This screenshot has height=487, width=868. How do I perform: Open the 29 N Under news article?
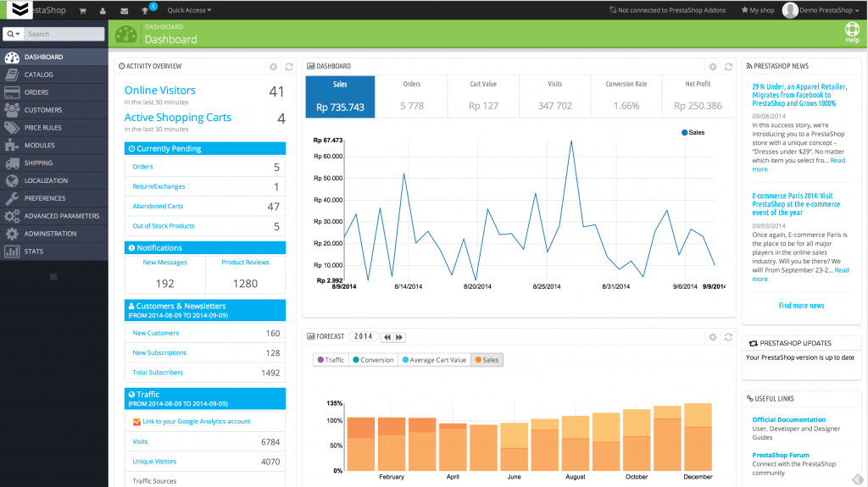(799, 95)
